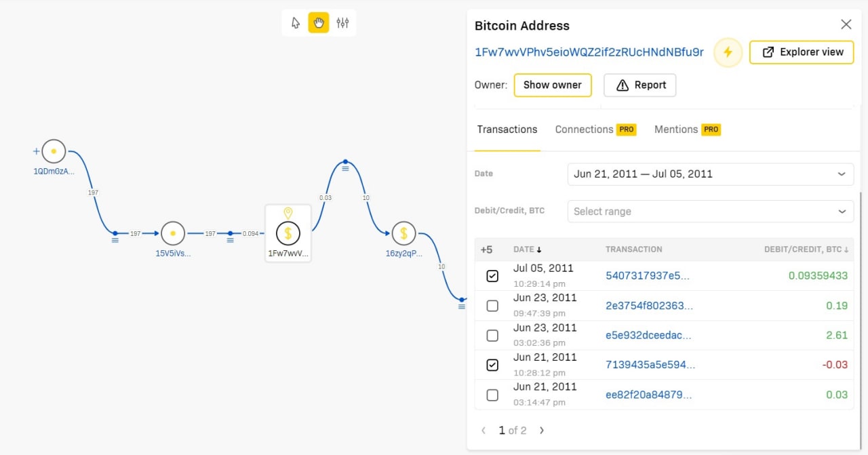Go to next transactions page
This screenshot has width=868, height=455.
tap(541, 430)
